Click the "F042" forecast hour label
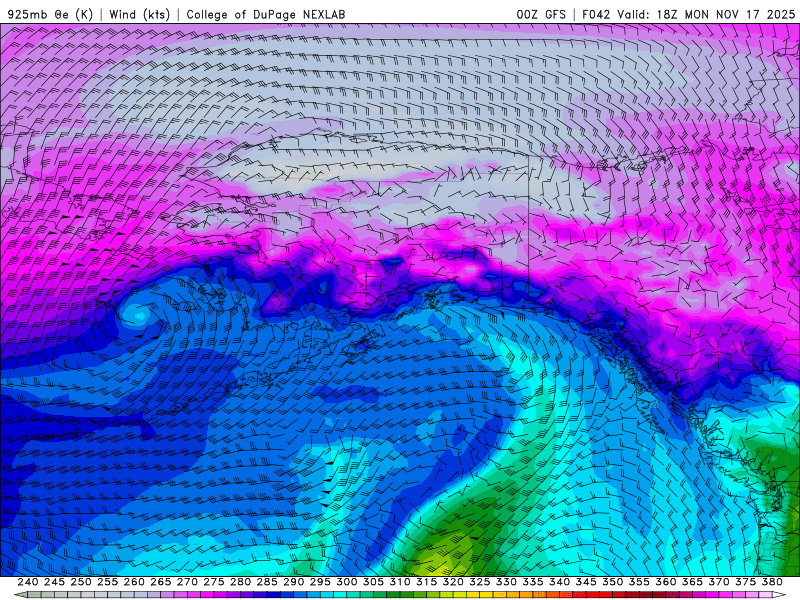The image size is (800, 600). coord(596,14)
